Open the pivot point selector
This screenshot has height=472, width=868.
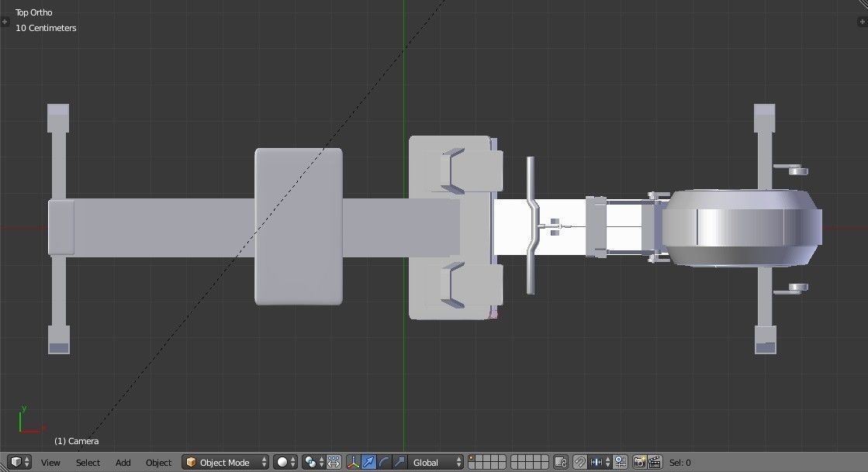[x=313, y=462]
